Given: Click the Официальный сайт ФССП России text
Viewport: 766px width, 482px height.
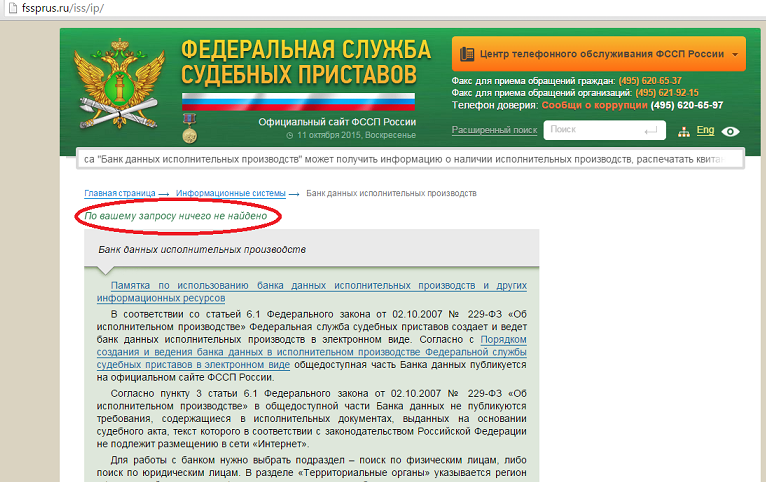Looking at the screenshot, I should pos(337,122).
